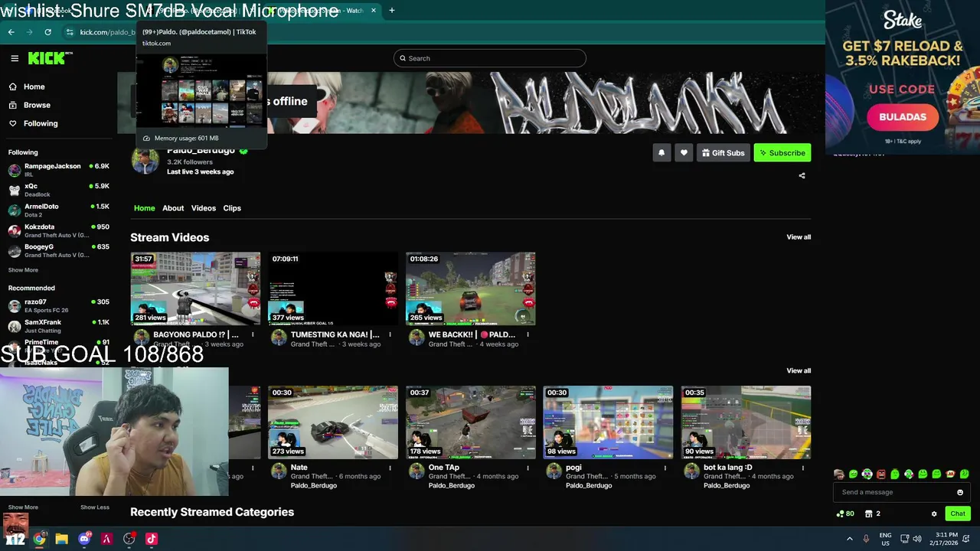
Task: Insert the angry red emote into chat
Action: [881, 474]
